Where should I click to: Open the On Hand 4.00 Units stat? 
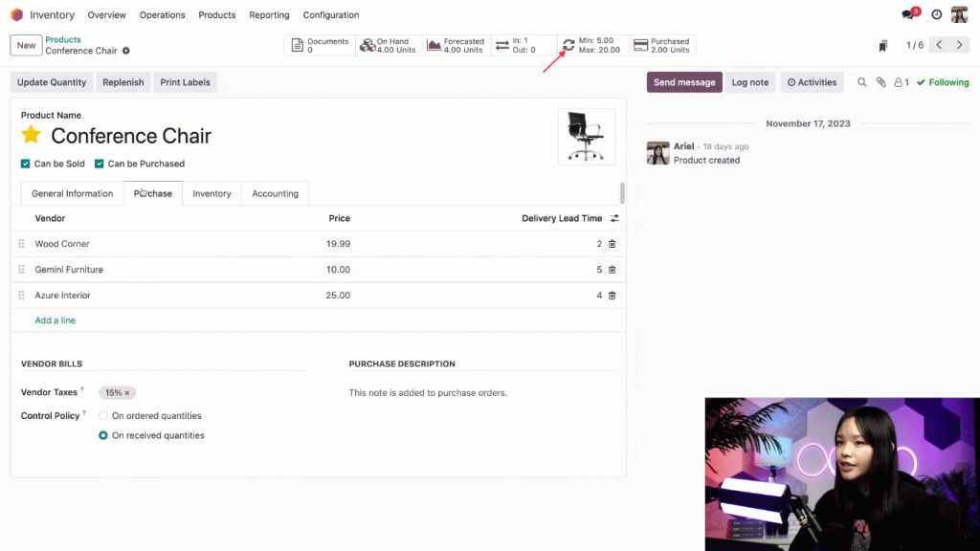click(x=389, y=45)
